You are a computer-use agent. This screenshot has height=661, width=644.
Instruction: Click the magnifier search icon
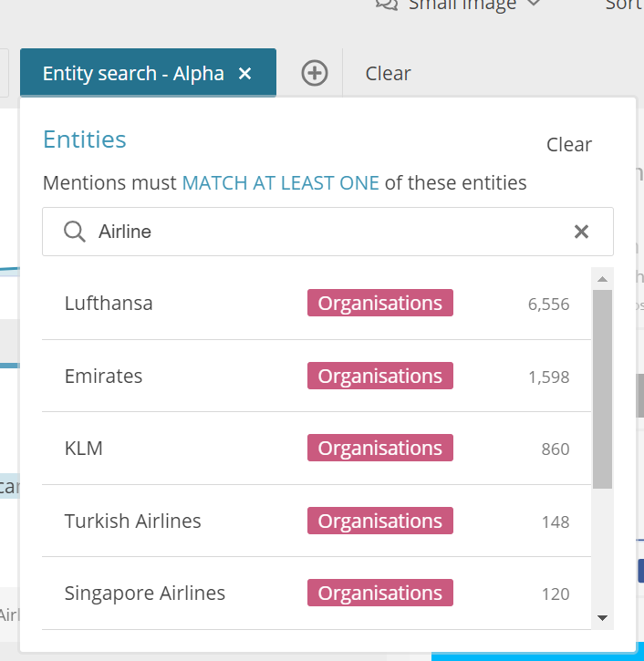tap(75, 232)
